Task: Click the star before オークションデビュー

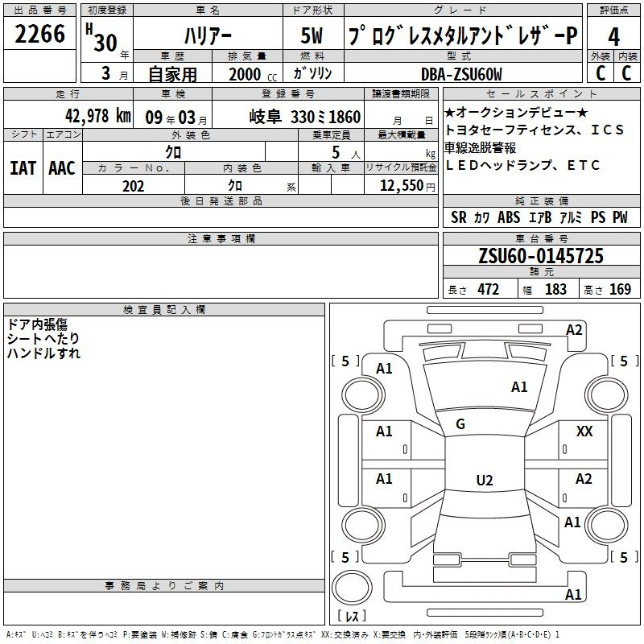Action: click(x=449, y=112)
